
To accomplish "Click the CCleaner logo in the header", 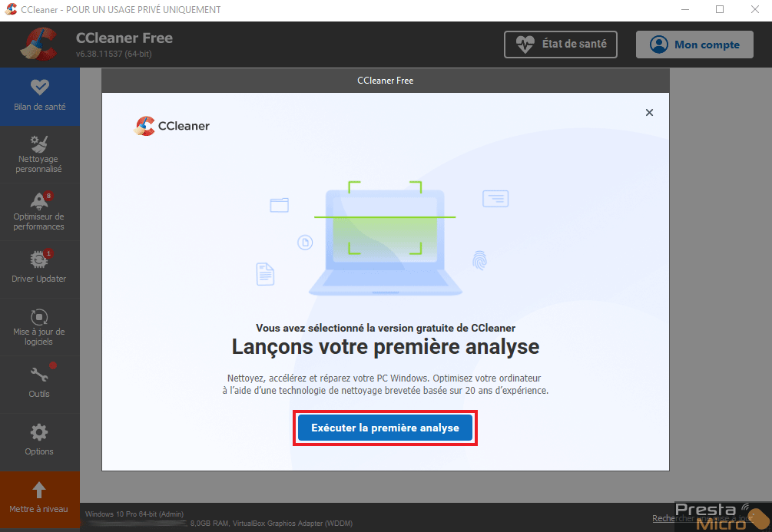I will click(39, 45).
